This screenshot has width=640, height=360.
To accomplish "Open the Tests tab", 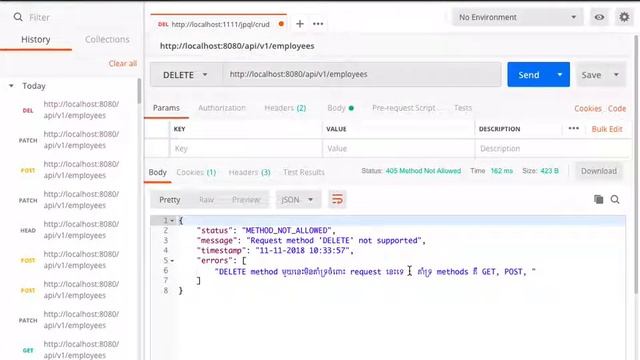I will pyautogui.click(x=462, y=108).
